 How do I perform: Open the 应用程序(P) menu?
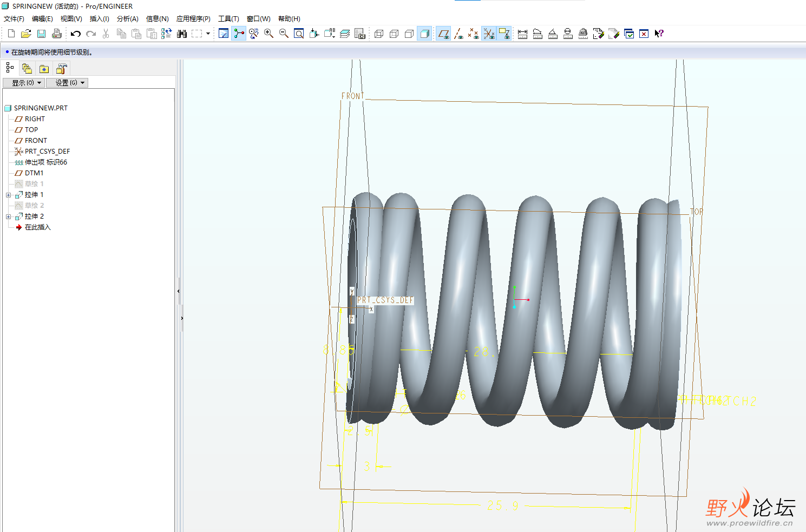(193, 19)
